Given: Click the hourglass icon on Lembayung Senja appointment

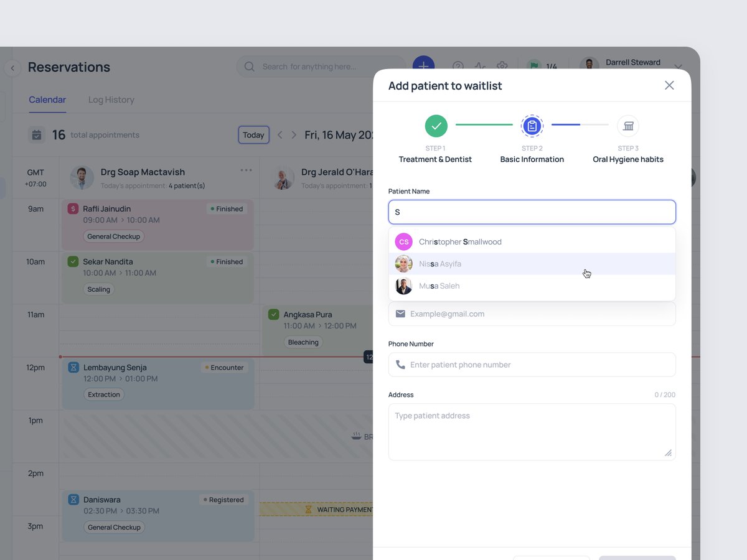Looking at the screenshot, I should tap(73, 368).
